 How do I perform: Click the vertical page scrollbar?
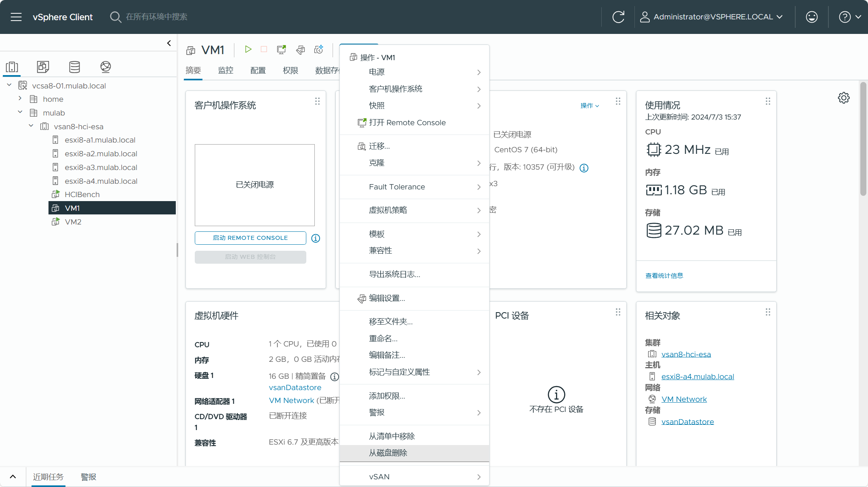tap(863, 139)
